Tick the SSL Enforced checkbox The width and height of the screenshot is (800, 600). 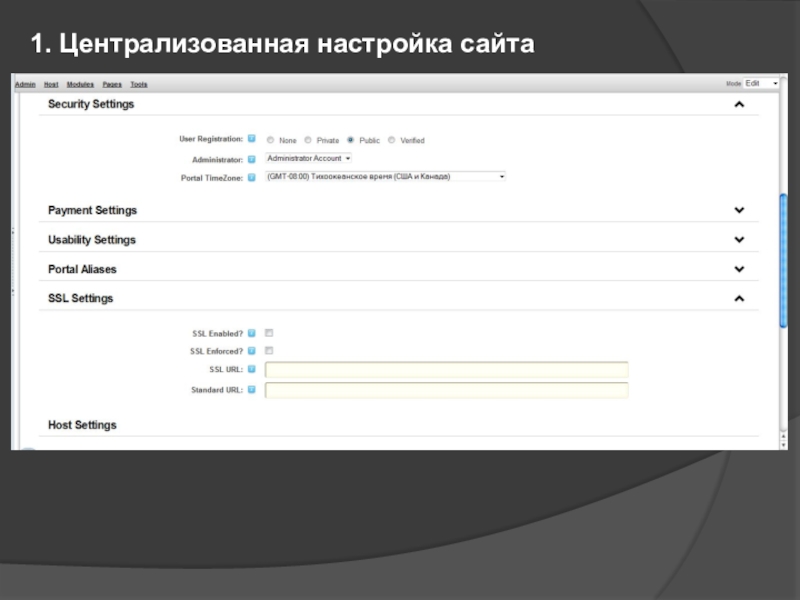tap(269, 351)
